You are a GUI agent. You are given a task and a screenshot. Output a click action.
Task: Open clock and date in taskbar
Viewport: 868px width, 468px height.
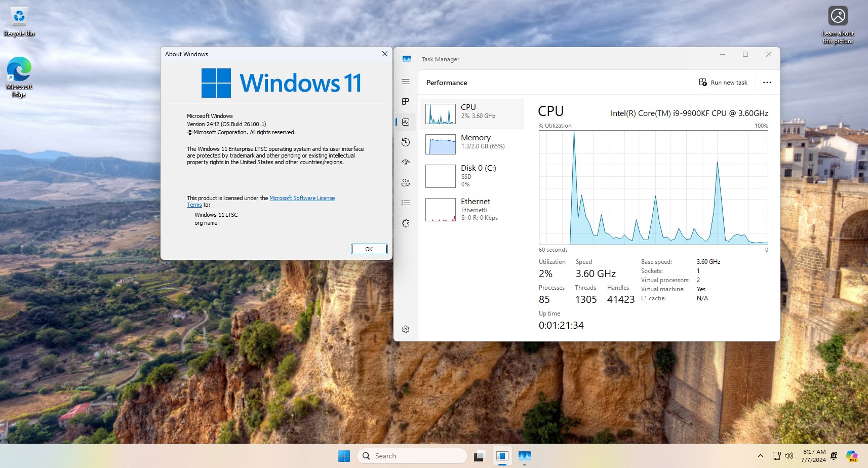[813, 456]
